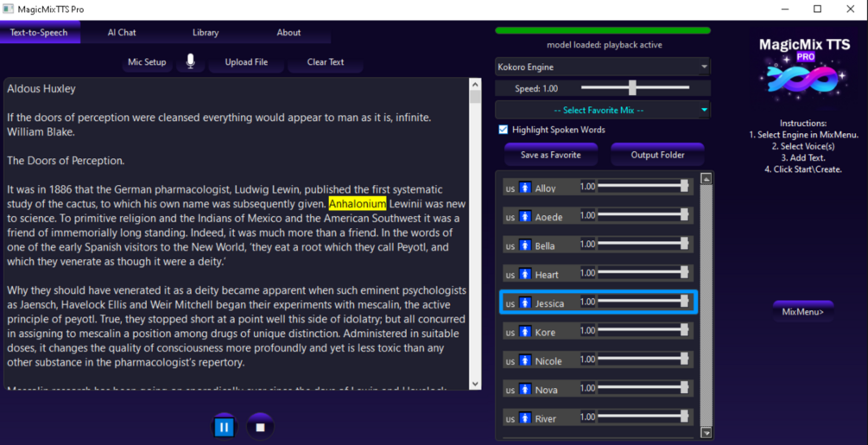Click the highlighted word Anhalonium

coord(357,204)
